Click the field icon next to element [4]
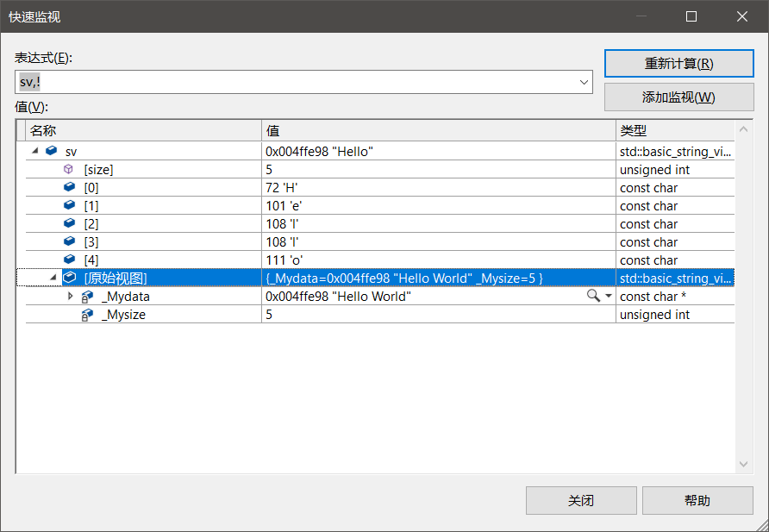 coord(69,260)
